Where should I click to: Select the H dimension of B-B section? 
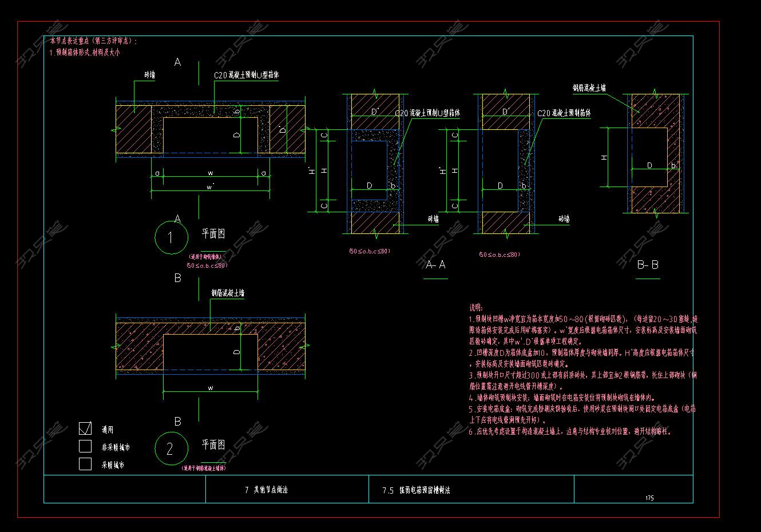604,157
